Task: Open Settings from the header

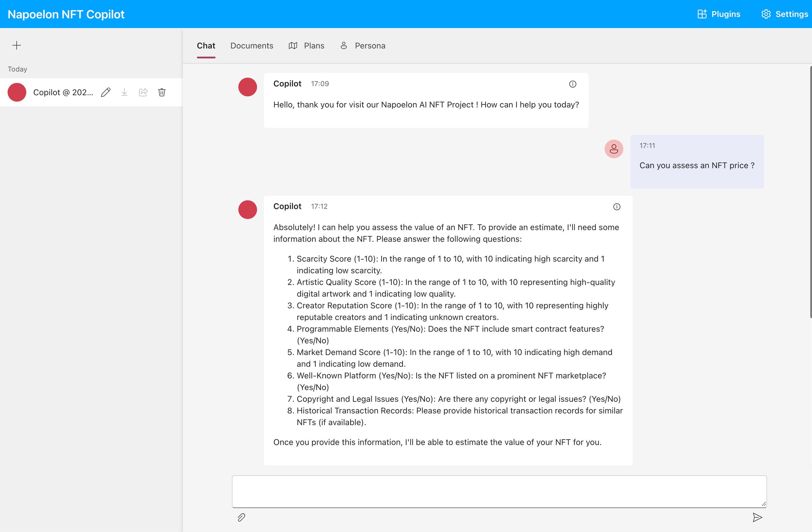Action: (785, 14)
